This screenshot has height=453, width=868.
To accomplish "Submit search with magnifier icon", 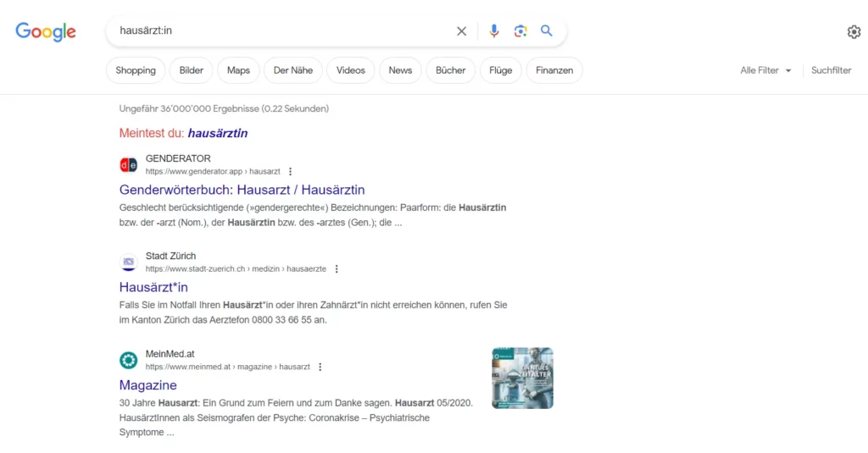I will (x=547, y=31).
